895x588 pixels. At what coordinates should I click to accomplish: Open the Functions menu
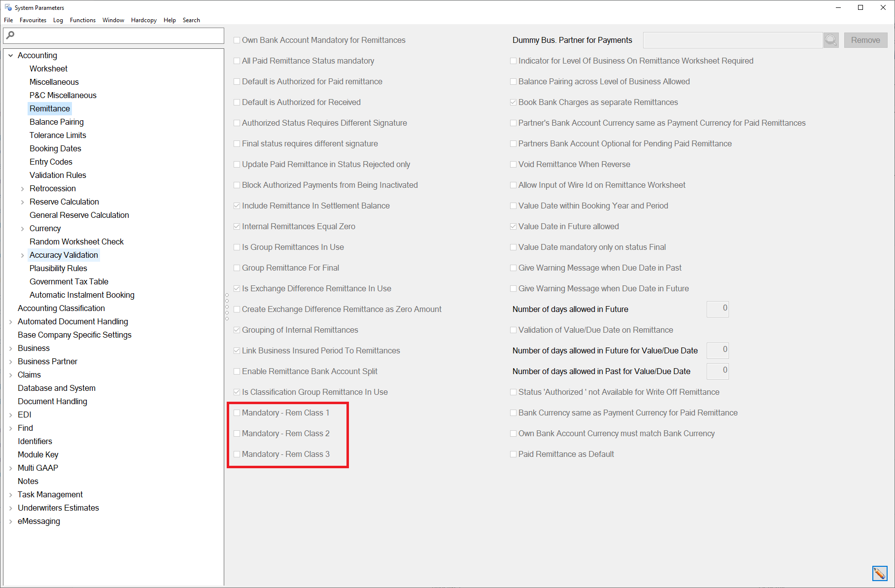[x=82, y=20]
